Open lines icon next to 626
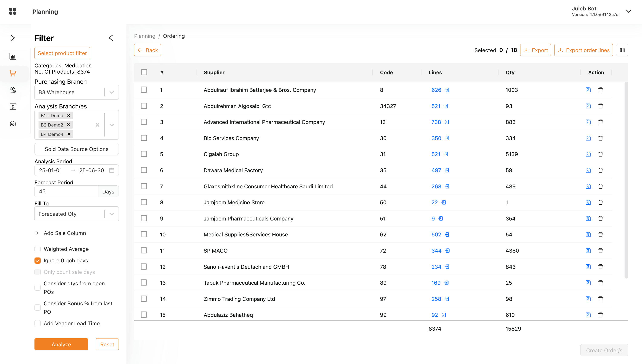This screenshot has width=642, height=364. point(447,90)
